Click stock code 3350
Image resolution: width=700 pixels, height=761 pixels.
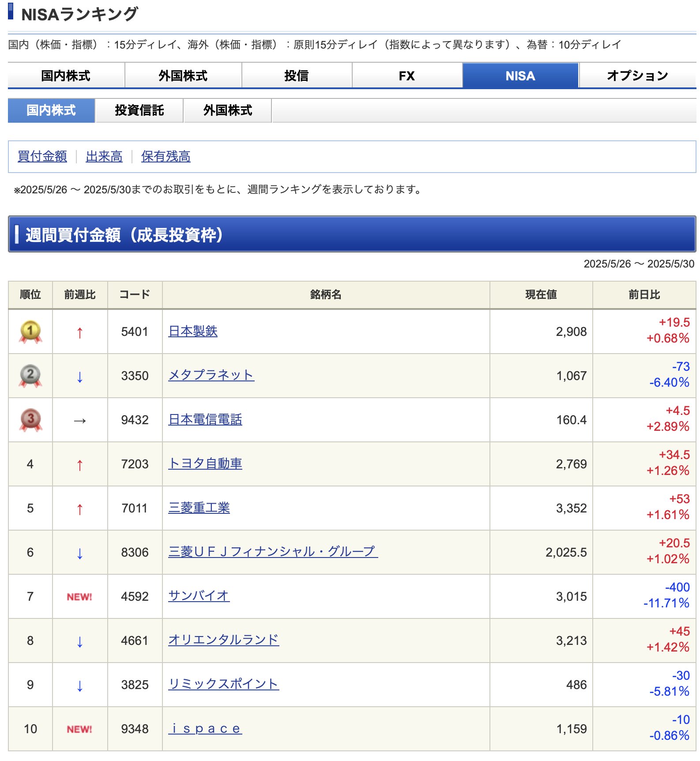pos(135,376)
